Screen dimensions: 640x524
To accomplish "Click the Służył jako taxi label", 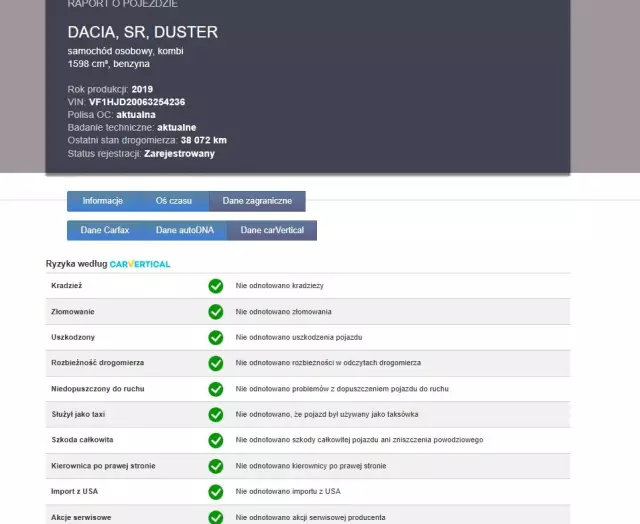I will [x=78, y=414].
